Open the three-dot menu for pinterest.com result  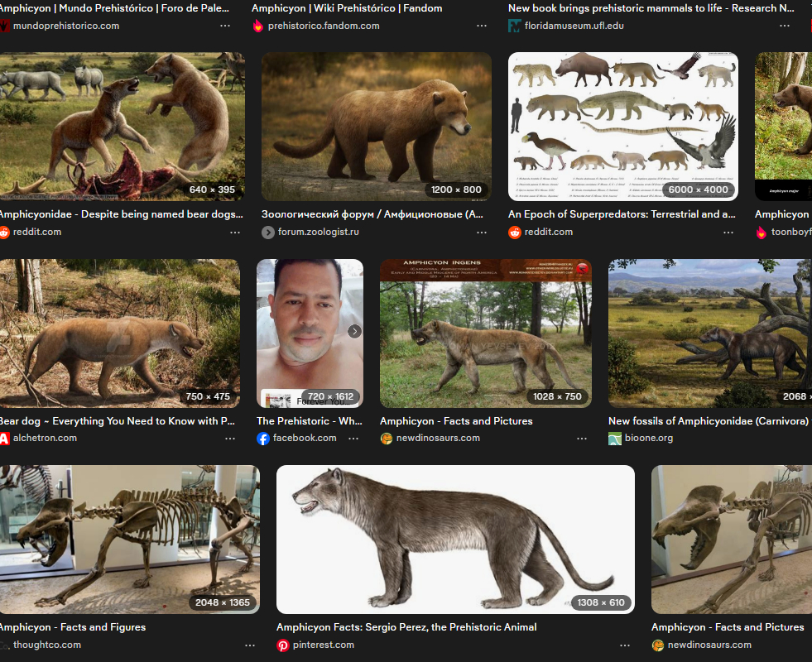coord(625,645)
